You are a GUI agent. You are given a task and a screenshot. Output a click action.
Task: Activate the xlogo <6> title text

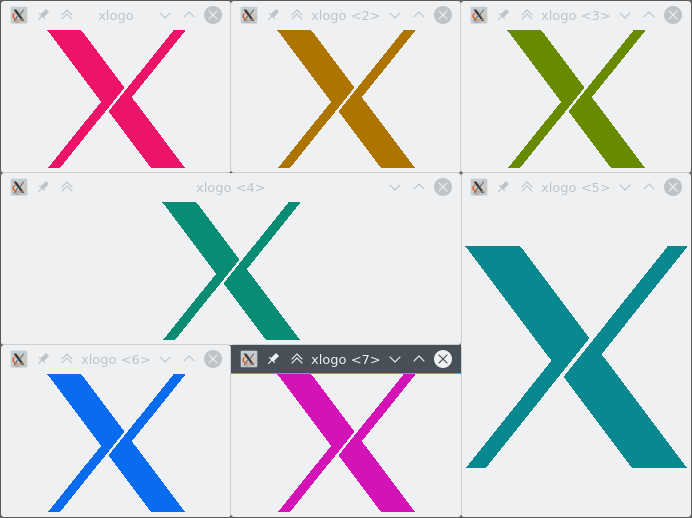[x=116, y=360]
